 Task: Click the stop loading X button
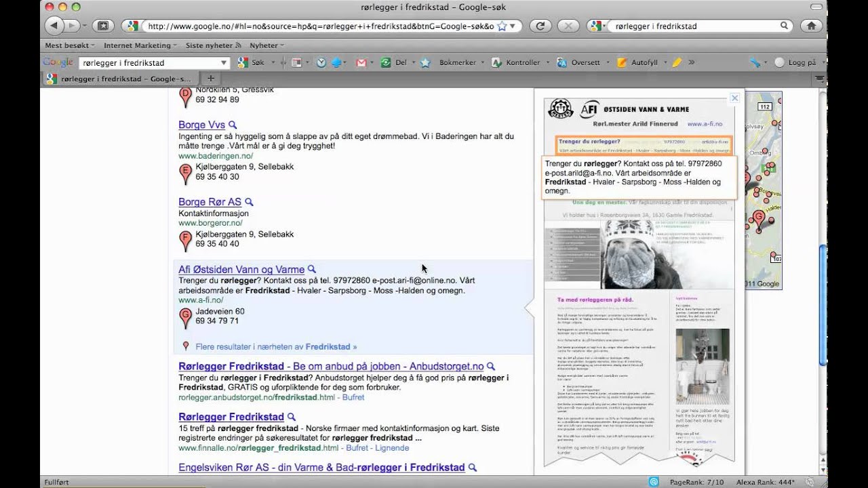click(x=569, y=26)
